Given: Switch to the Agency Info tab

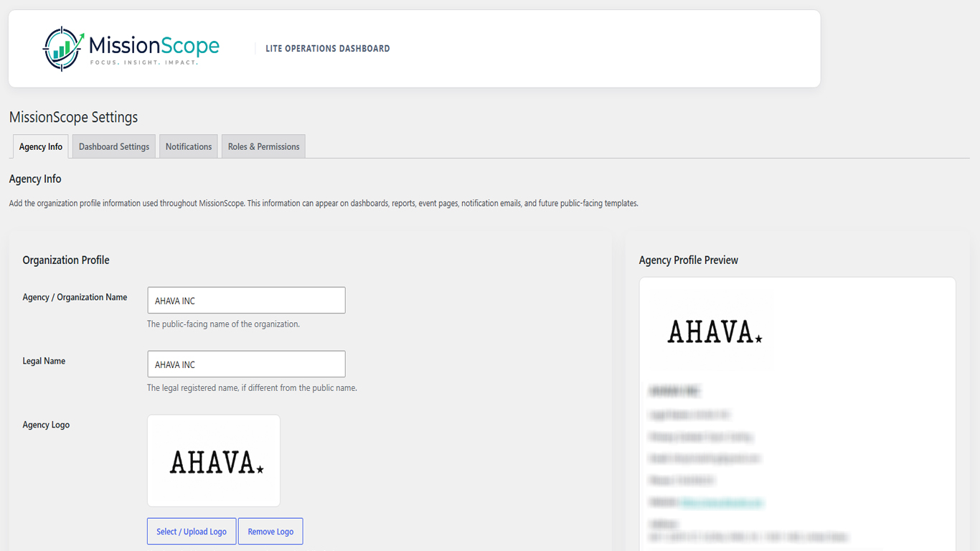Looking at the screenshot, I should click(x=41, y=146).
